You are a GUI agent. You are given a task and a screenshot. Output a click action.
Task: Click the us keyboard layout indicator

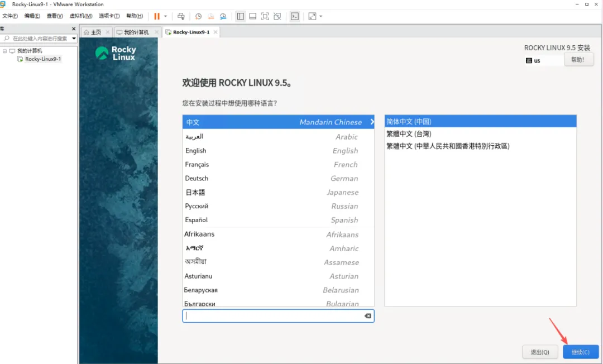(x=533, y=60)
